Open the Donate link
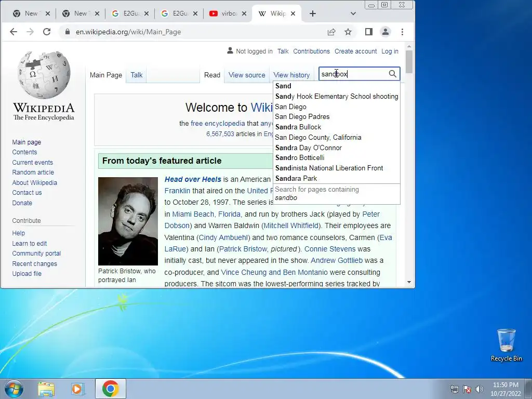Viewport: 532px width, 399px height. 22,203
